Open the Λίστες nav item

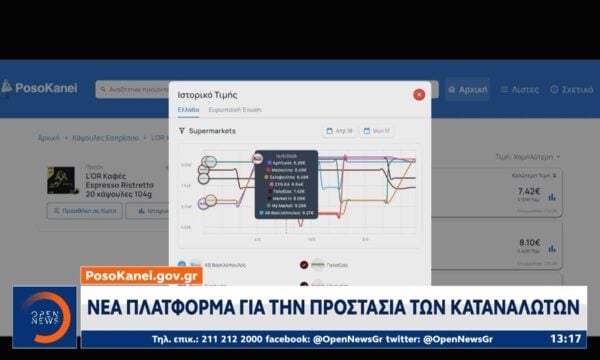click(x=520, y=90)
